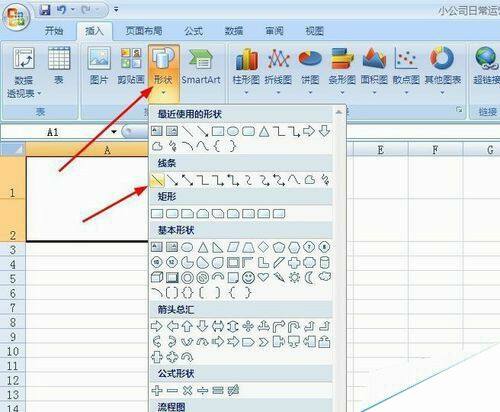Select the not-equal sign in 公式形状

click(233, 390)
